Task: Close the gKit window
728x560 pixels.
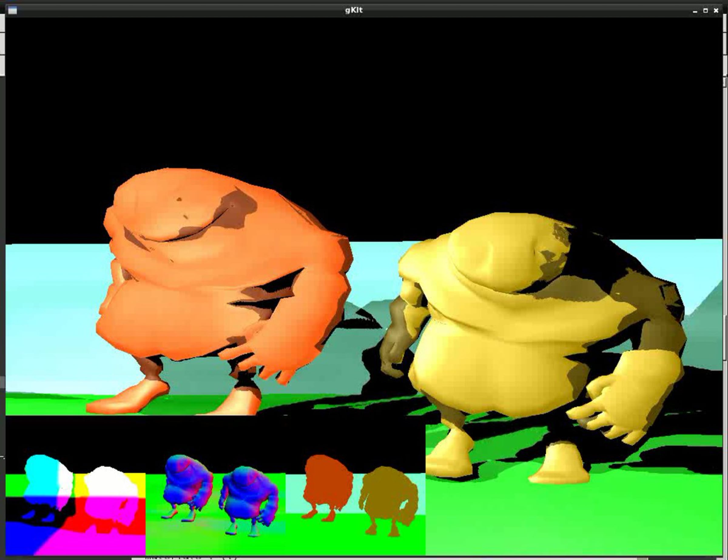Action: [716, 11]
